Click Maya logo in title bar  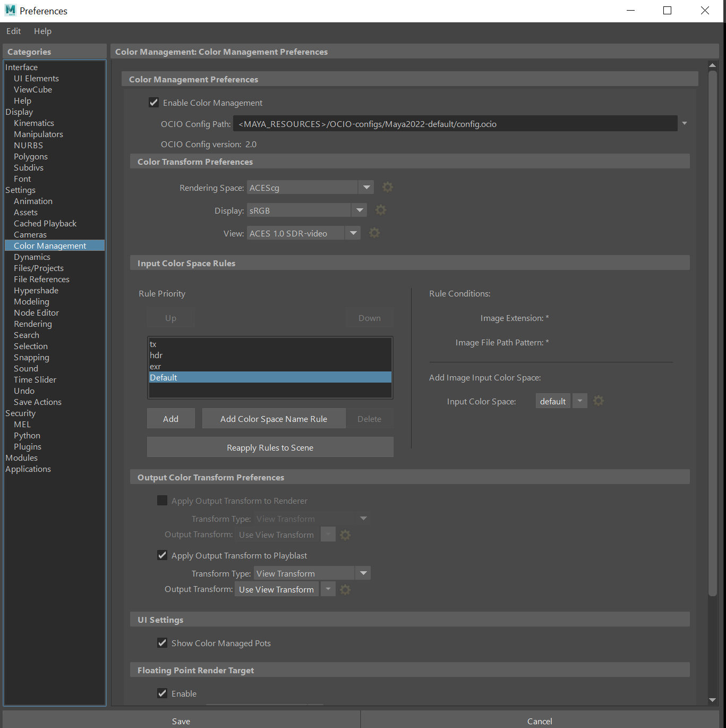[x=10, y=10]
